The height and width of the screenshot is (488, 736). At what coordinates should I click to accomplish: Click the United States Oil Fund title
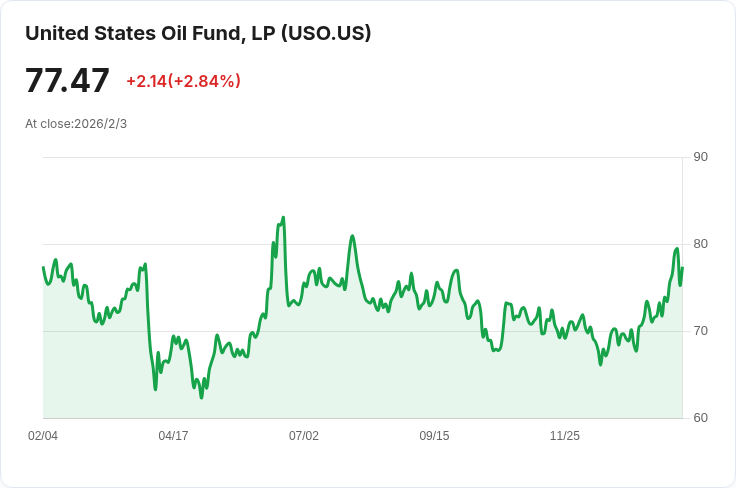point(198,33)
